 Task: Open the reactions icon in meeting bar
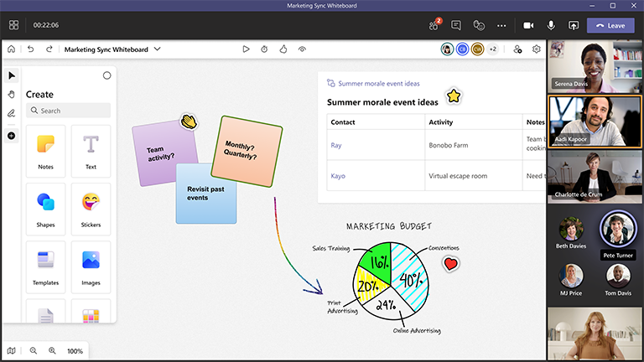tap(479, 25)
